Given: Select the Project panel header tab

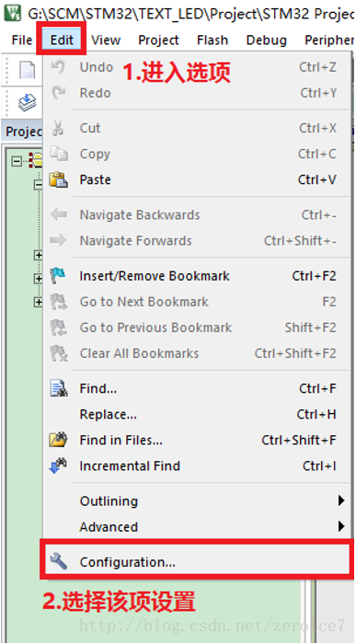Looking at the screenshot, I should pyautogui.click(x=23, y=132).
